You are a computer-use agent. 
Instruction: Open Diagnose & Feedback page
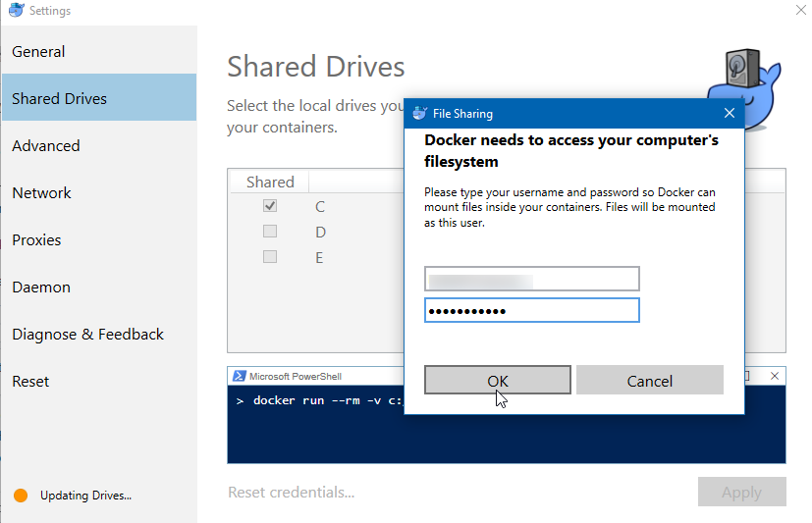point(98,334)
